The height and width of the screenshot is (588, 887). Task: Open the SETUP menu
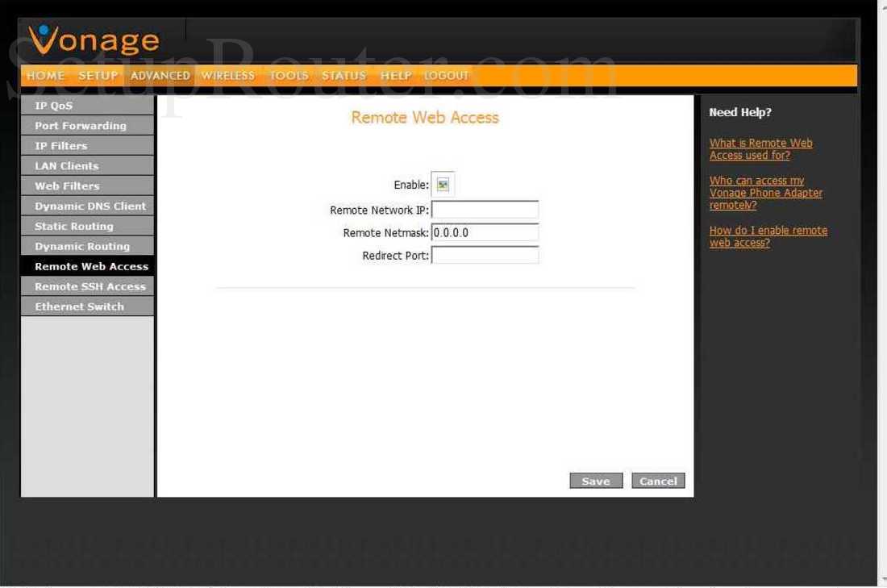point(98,75)
